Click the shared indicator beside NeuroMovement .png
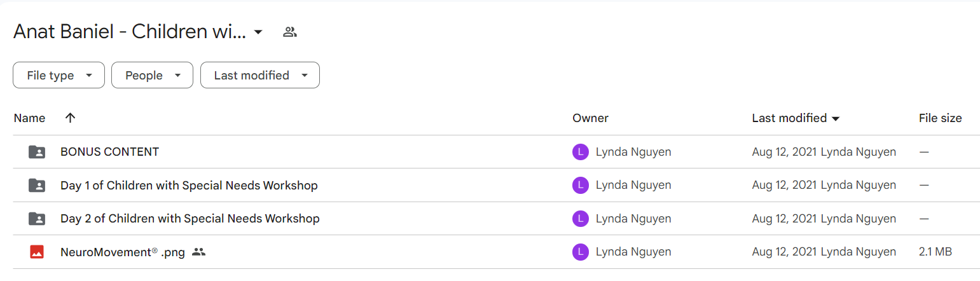 click(199, 252)
